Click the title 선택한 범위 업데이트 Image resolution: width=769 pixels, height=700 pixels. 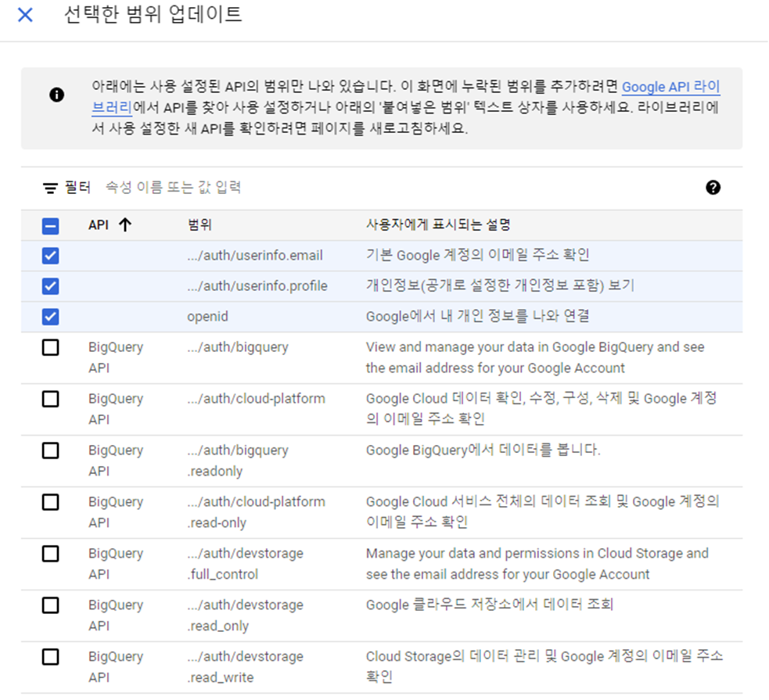point(153,14)
